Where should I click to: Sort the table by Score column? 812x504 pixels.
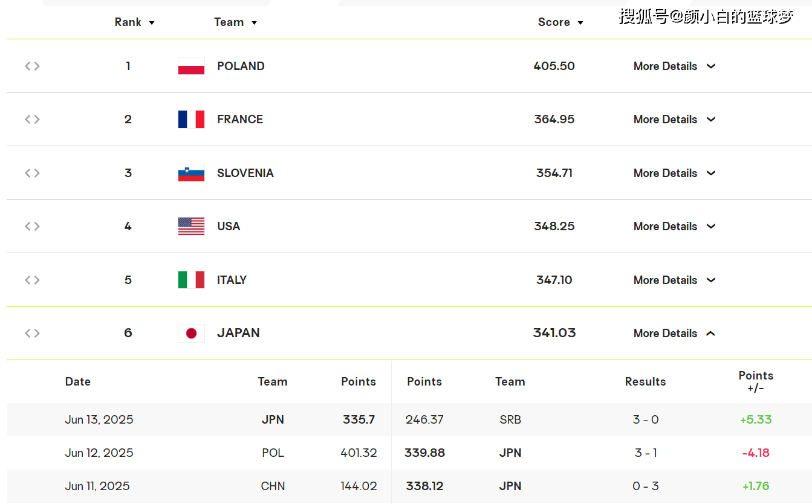pyautogui.click(x=560, y=22)
